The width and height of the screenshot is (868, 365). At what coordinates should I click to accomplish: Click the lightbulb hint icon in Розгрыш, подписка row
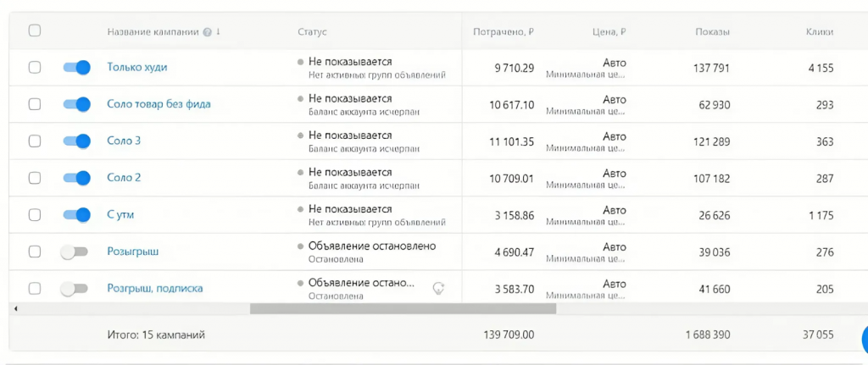tap(439, 288)
